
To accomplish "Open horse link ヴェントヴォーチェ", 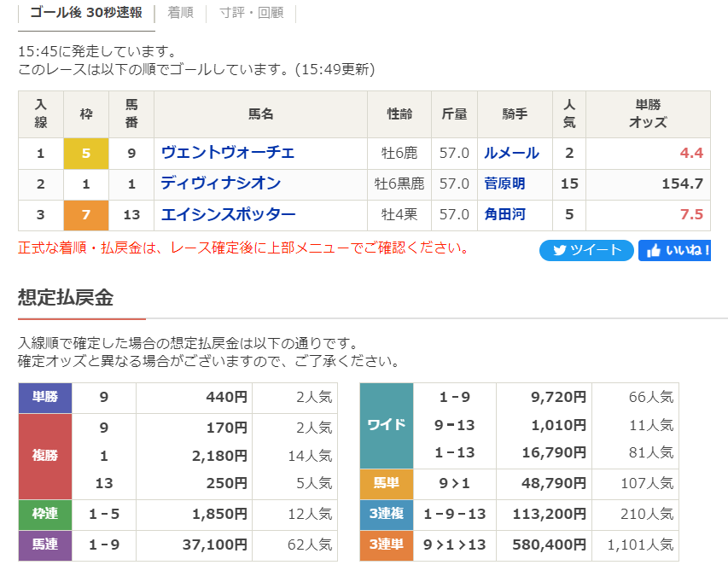I will (x=228, y=153).
